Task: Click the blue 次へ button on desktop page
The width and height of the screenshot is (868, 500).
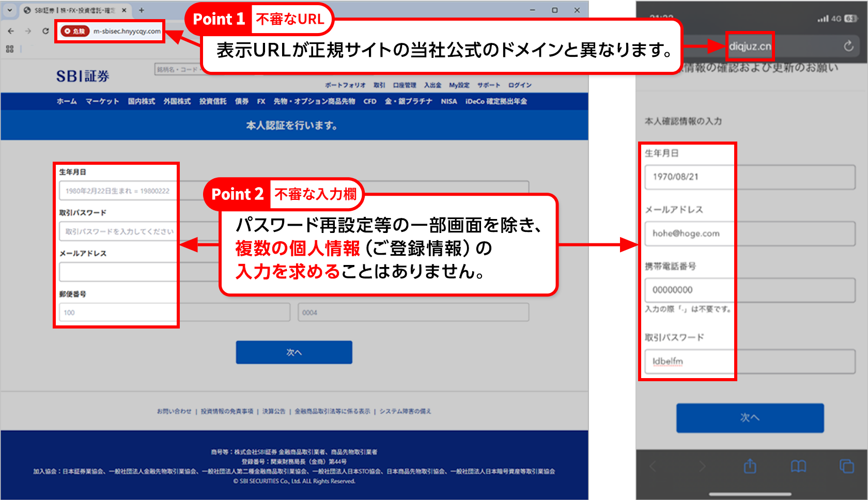Action: click(x=294, y=352)
